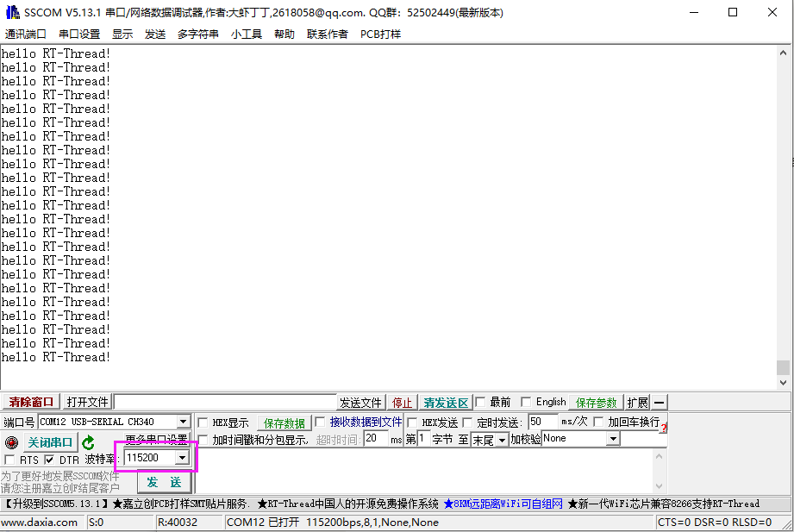Click the www.daxia.com status bar link
The image size is (794, 532).
coord(40,523)
